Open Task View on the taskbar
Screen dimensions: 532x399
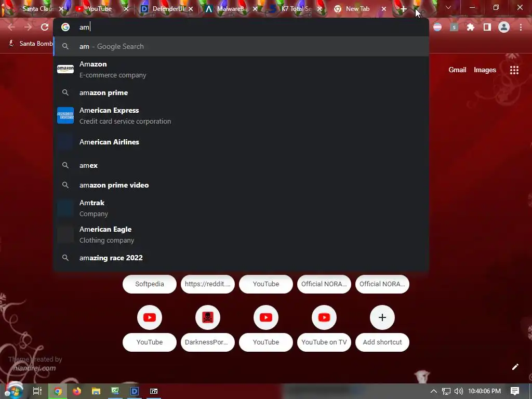click(37, 391)
